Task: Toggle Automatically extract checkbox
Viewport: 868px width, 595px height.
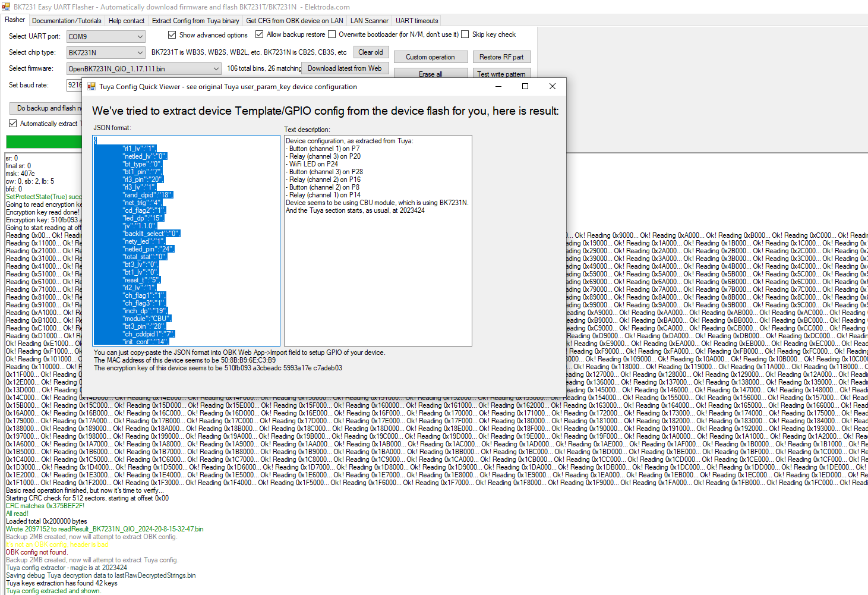Action: point(12,123)
